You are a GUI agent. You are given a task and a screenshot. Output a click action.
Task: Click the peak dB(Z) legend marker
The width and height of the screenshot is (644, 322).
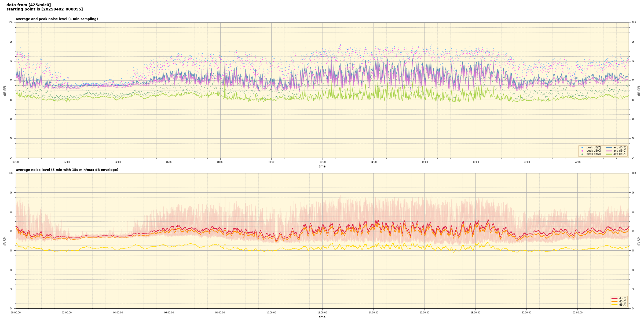[582, 148]
